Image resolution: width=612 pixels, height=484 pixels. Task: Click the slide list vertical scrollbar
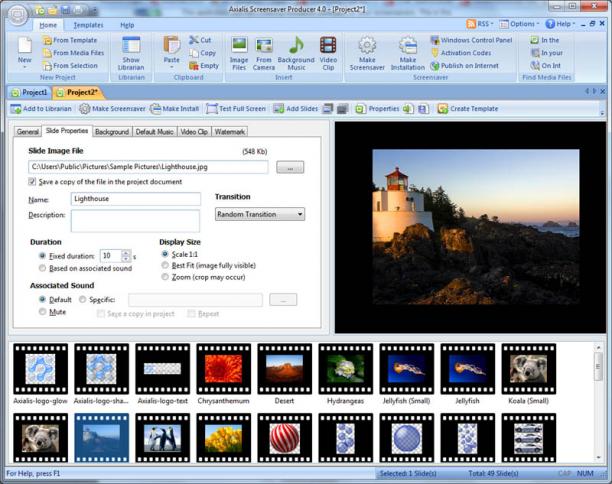pyautogui.click(x=598, y=402)
